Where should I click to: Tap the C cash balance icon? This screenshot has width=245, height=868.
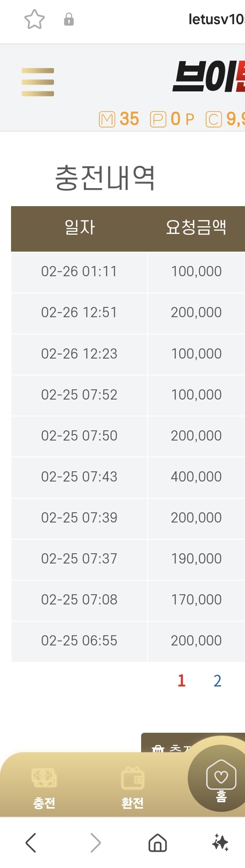pyautogui.click(x=214, y=119)
